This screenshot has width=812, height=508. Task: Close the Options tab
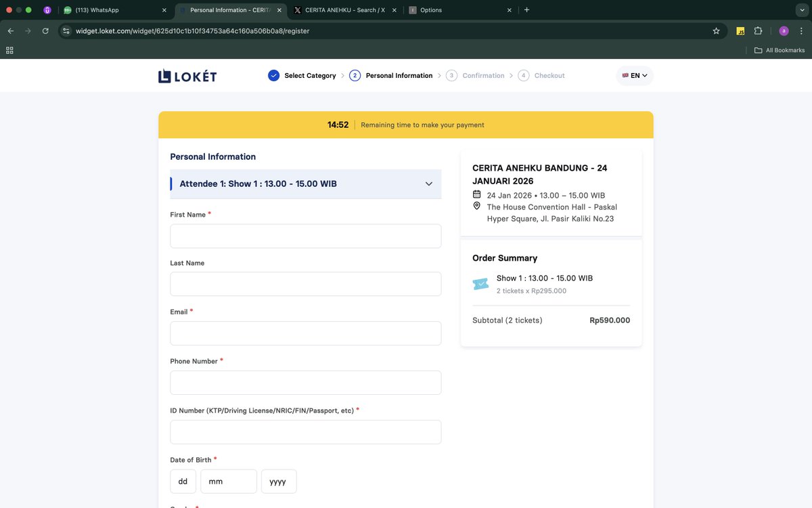coord(510,10)
